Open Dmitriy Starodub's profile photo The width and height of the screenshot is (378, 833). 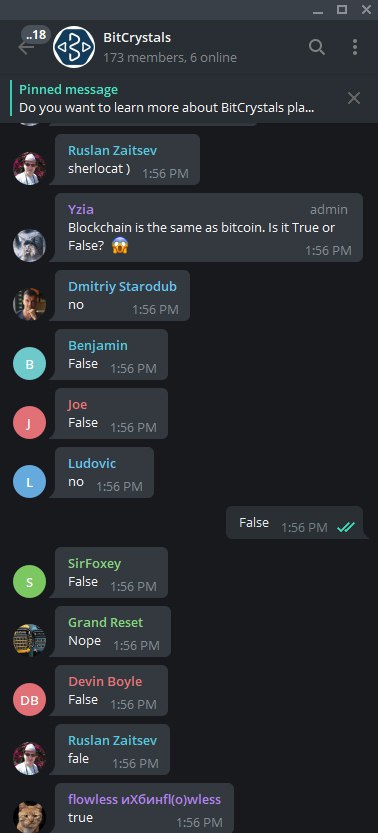point(29,304)
